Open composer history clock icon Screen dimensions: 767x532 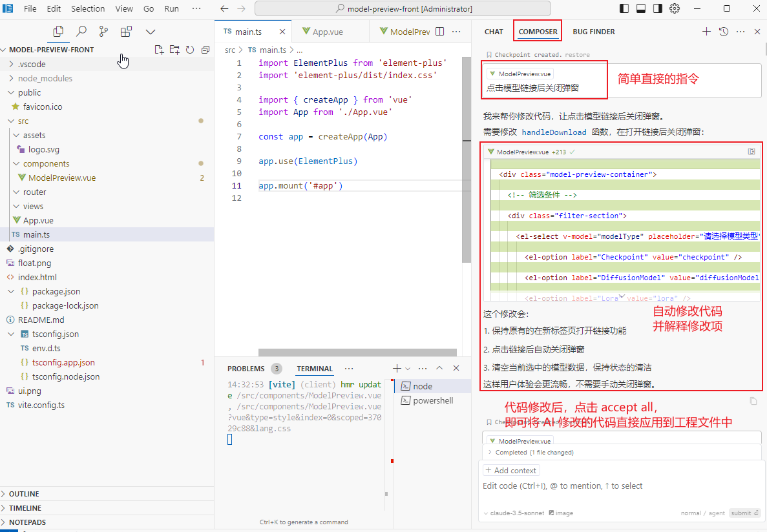click(x=724, y=31)
